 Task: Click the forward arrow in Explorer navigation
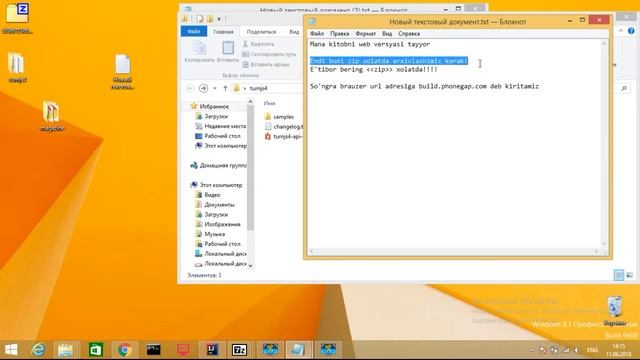[x=203, y=88]
